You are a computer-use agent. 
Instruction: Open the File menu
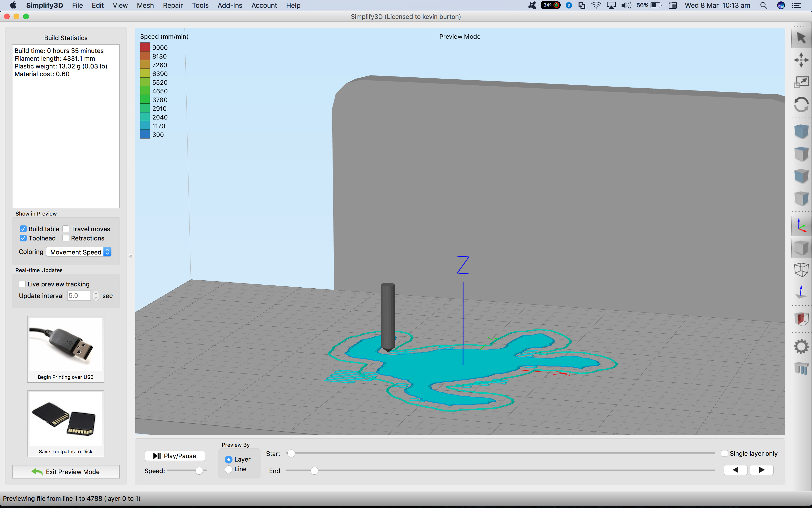pyautogui.click(x=78, y=5)
